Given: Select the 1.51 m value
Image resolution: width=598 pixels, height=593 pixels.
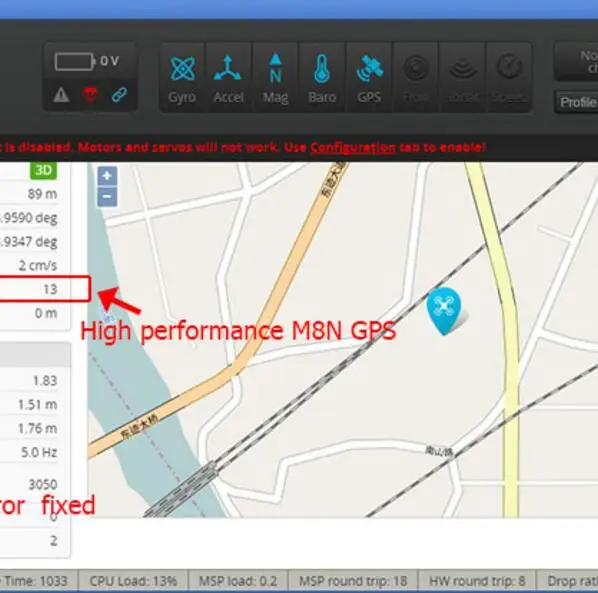Looking at the screenshot, I should (x=38, y=405).
